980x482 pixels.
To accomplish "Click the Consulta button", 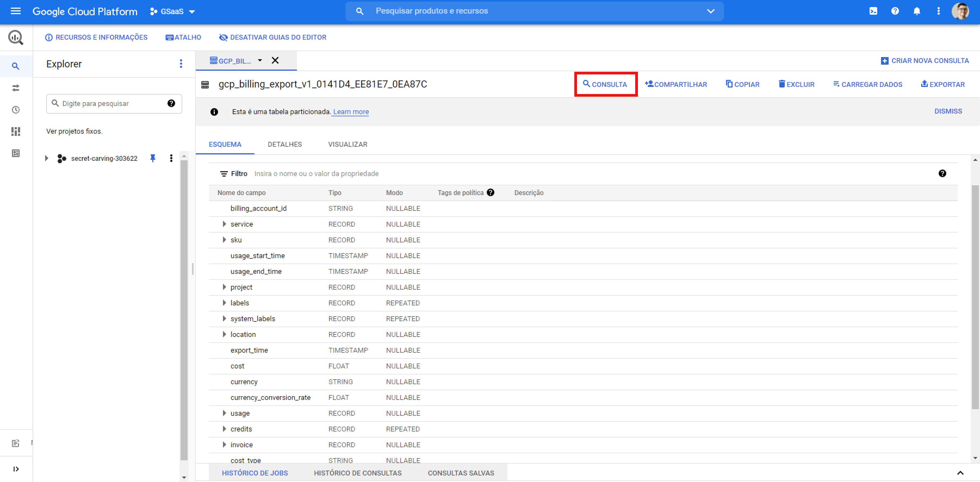I will click(605, 84).
